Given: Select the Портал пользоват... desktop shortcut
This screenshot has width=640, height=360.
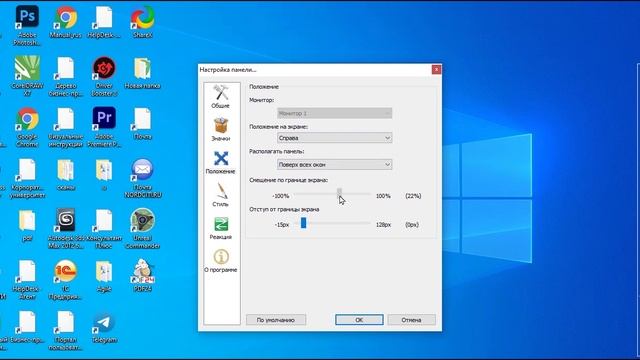Looking at the screenshot, I should [66, 330].
